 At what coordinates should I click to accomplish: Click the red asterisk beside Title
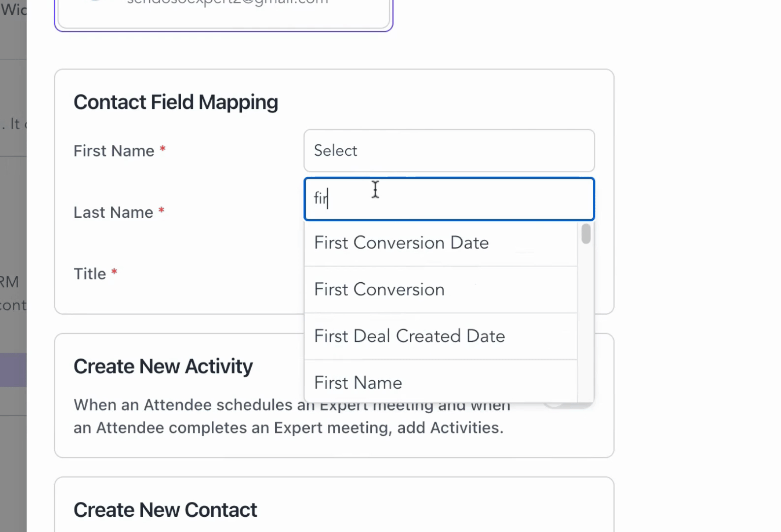(x=114, y=272)
